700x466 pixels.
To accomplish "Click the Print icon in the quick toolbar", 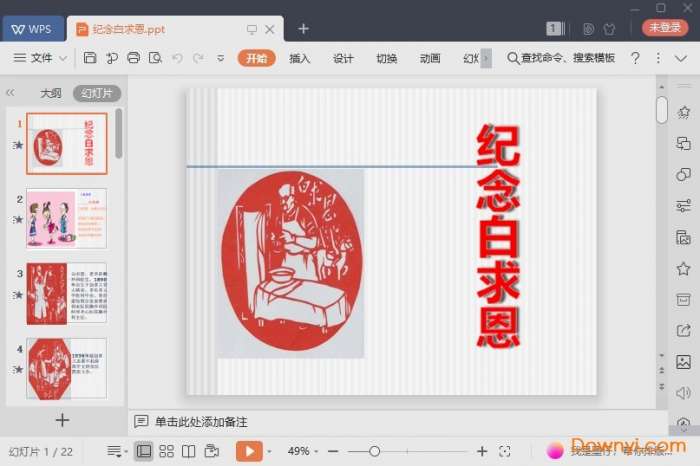I will [133, 58].
